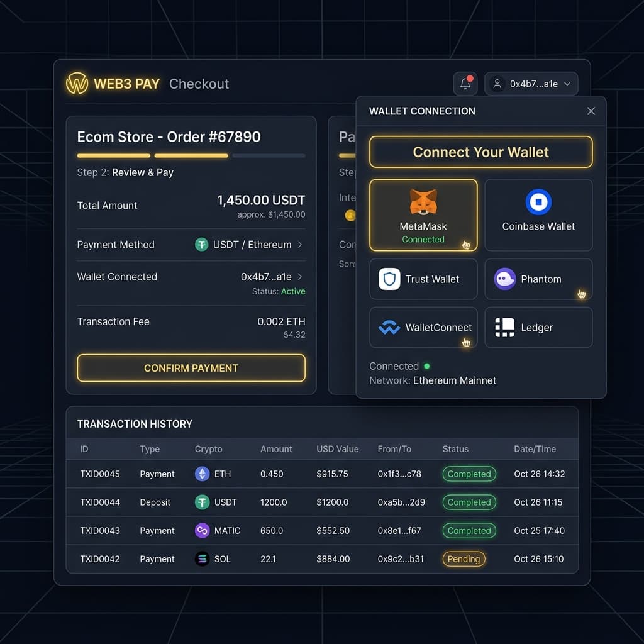644x644 pixels.
Task: Choose the Phantom wallet option
Action: [x=538, y=279]
